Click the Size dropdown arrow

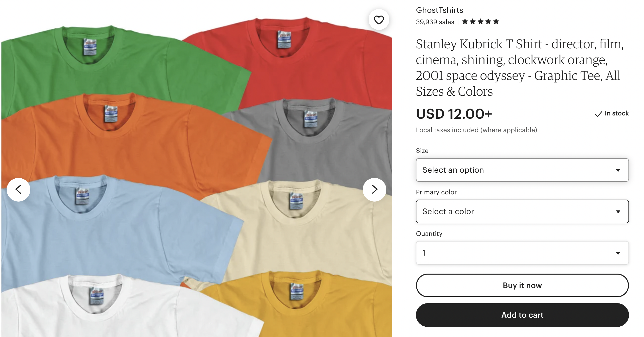pos(618,170)
